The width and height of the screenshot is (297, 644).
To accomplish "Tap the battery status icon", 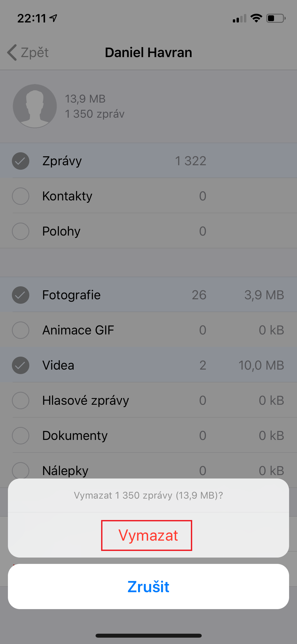I will (x=276, y=18).
